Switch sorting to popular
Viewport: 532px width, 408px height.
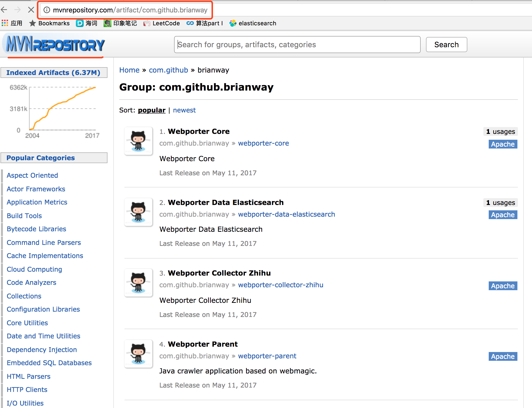pos(151,110)
